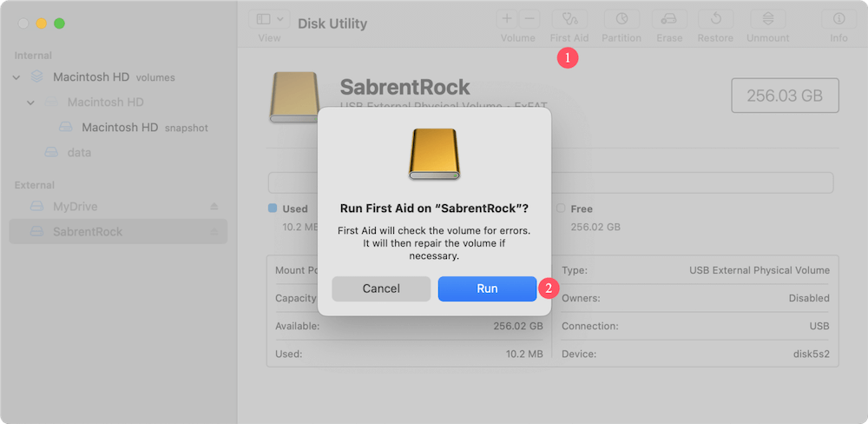The width and height of the screenshot is (868, 424).
Task: Click the USB External Physical Volume type value
Action: pyautogui.click(x=759, y=270)
